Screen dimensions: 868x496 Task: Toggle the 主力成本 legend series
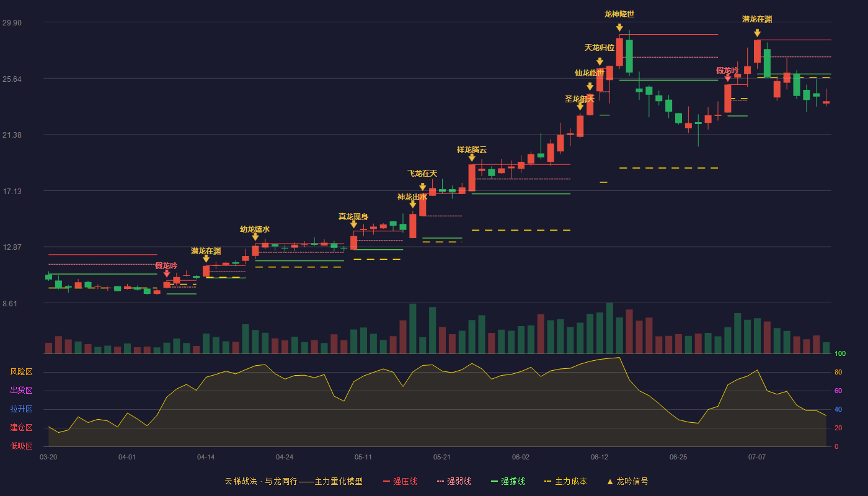pyautogui.click(x=565, y=481)
